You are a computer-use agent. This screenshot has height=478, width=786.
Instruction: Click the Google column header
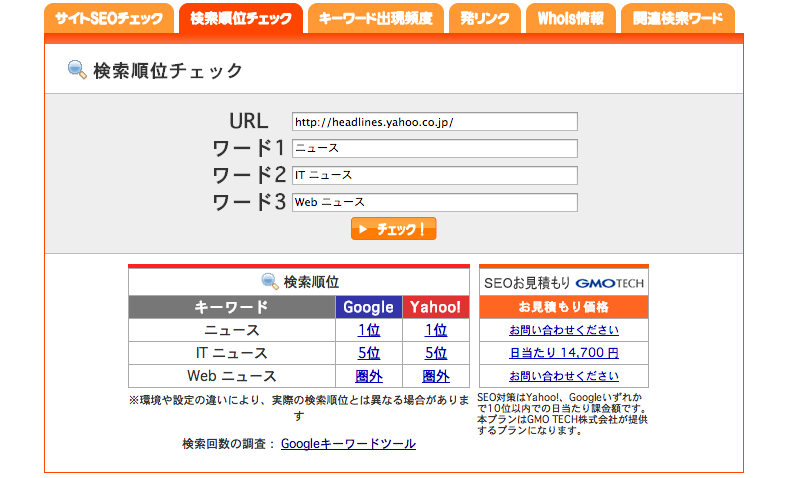click(369, 307)
